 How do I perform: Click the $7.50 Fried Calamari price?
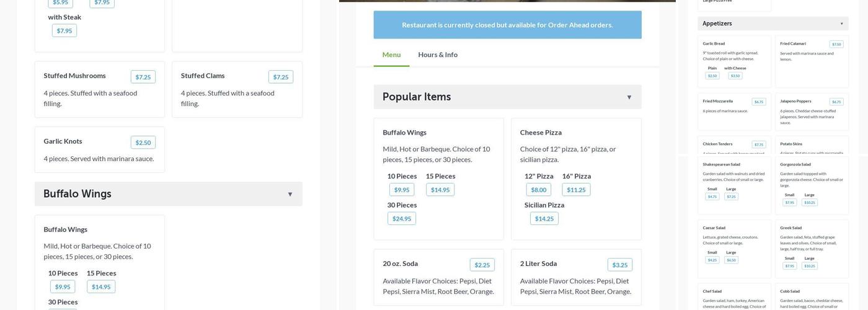[x=836, y=44]
